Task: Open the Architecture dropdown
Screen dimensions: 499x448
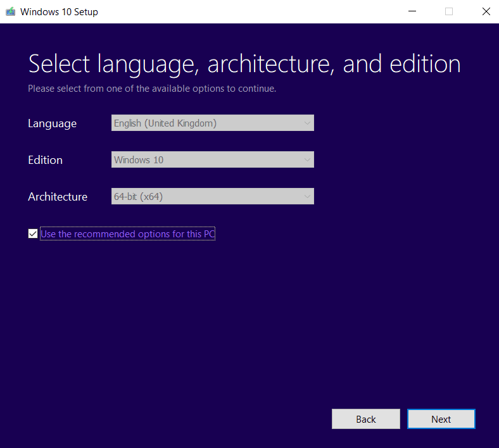Action: pos(213,196)
